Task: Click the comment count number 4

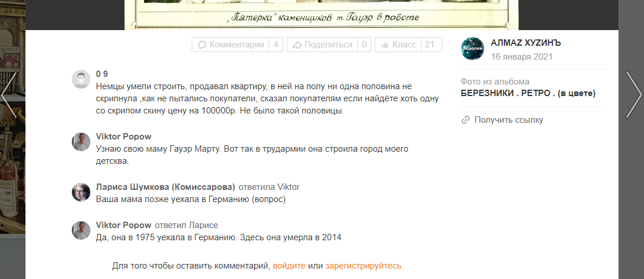Action: [x=276, y=45]
